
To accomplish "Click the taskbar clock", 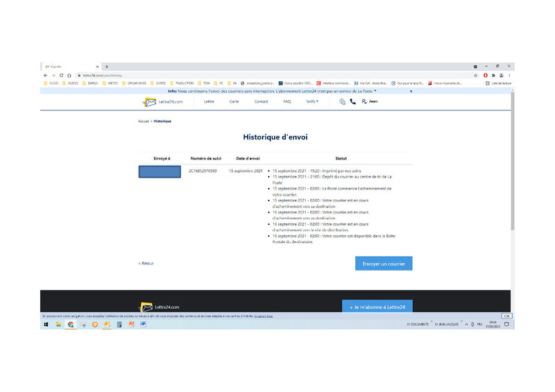I will 493,325.
